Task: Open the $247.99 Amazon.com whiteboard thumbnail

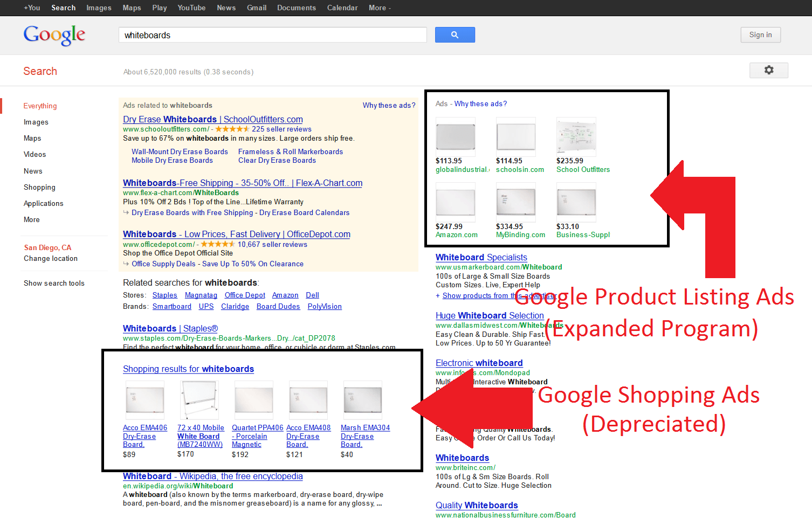Action: pos(456,202)
